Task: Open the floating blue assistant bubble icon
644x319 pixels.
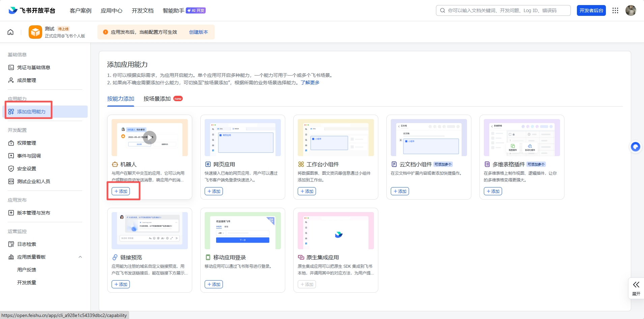Action: pos(636,147)
